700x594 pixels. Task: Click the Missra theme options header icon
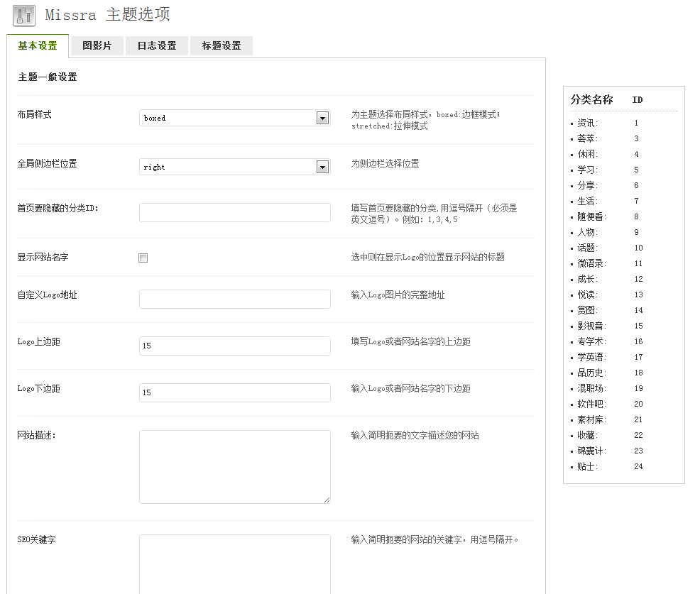[24, 16]
